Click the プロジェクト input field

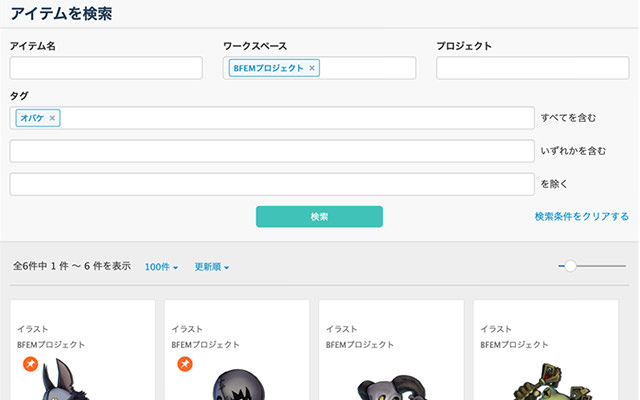click(533, 68)
